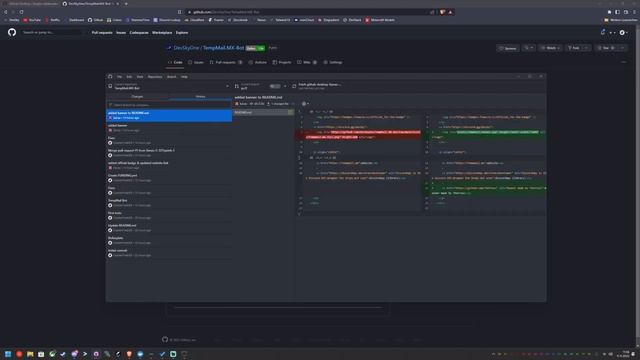The width and height of the screenshot is (640, 360).
Task: Open the diff settings gear dropdown
Action: tap(305, 104)
